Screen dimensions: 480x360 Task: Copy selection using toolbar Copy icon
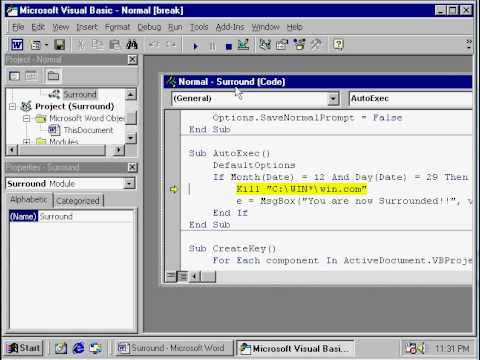point(97,44)
